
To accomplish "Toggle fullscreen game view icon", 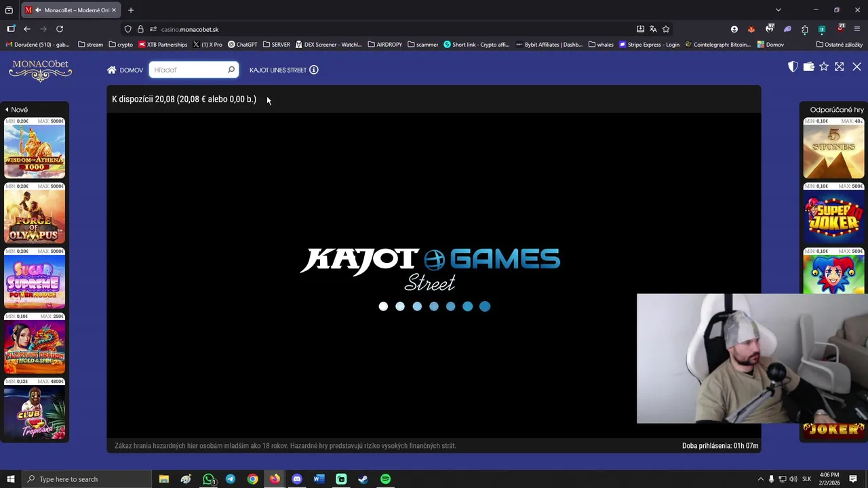I will [x=840, y=66].
